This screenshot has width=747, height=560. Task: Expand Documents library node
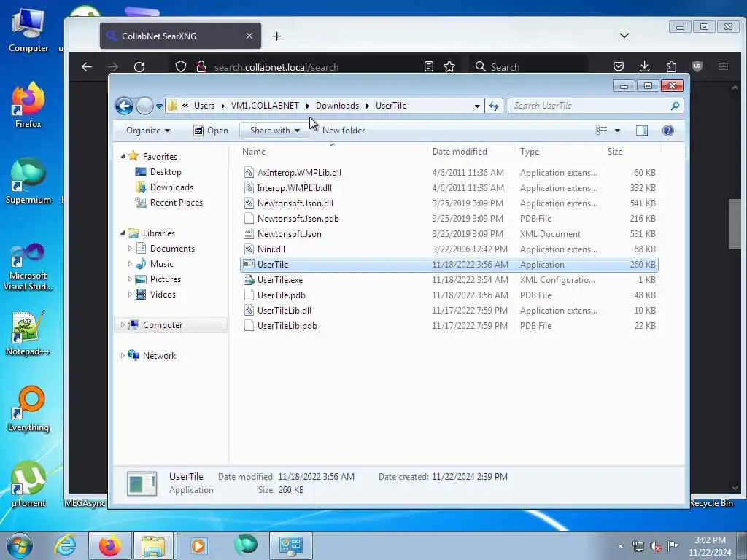pos(130,249)
